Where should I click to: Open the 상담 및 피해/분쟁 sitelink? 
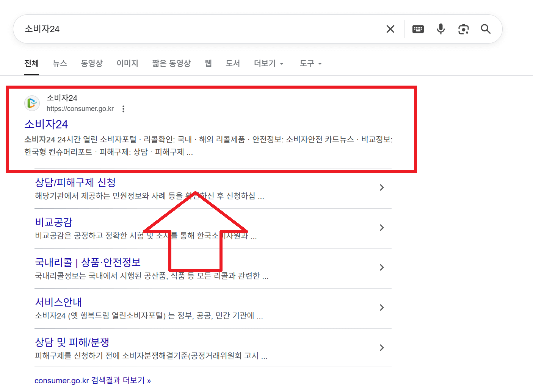pyautogui.click(x=72, y=342)
